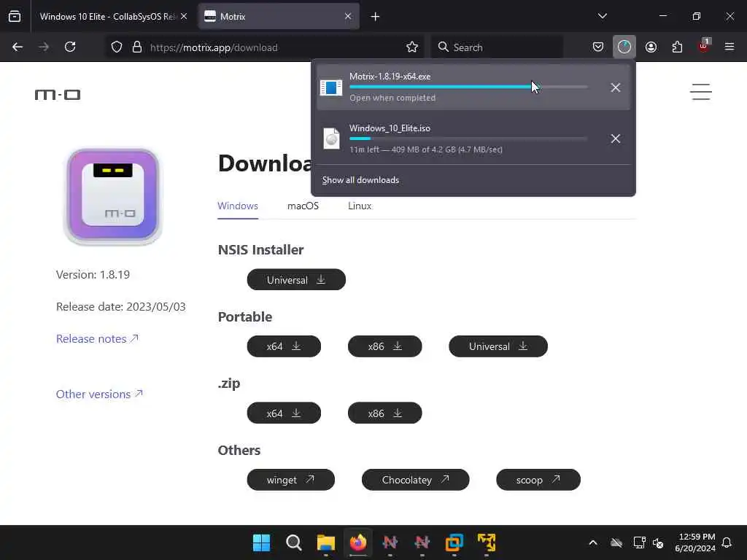Open the Extensions puzzle icon

click(677, 47)
